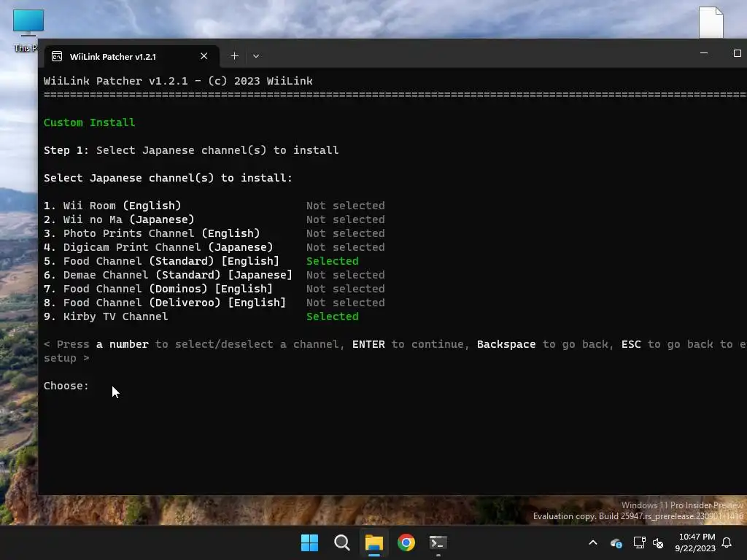
Task: Open Search from the taskbar
Action: pos(341,542)
